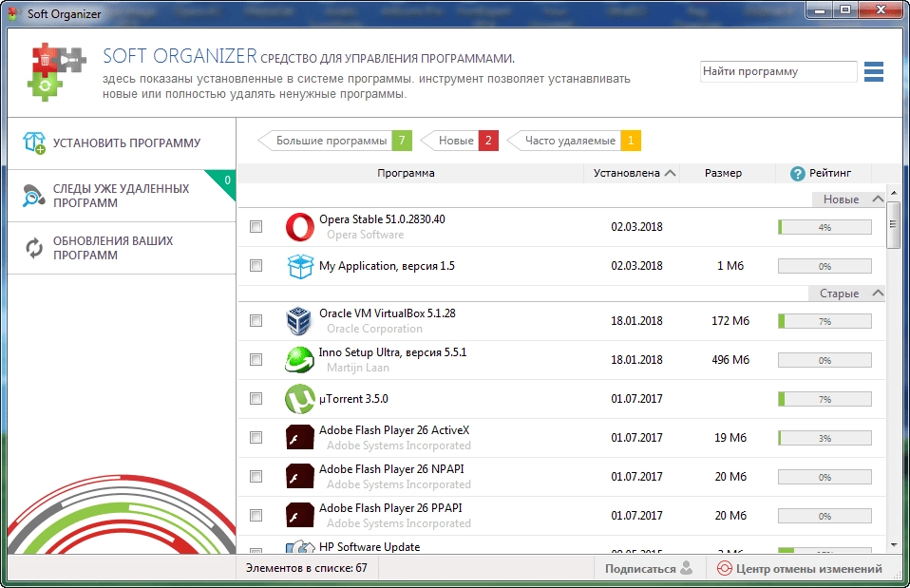
Task: Select the µTorrent 3.5.0 row text
Action: pos(353,399)
